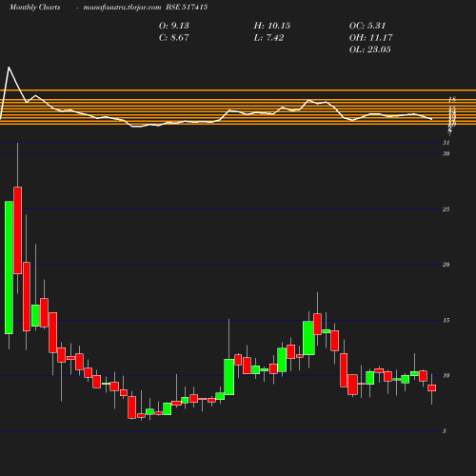Select the price axis label 20
This screenshot has width=476, height=476.
pyautogui.click(x=446, y=265)
